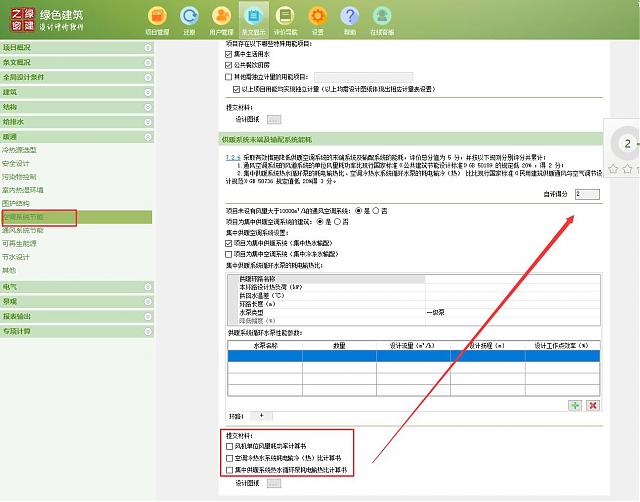Enable 其他需独立计量的用能项目 checkbox

pyautogui.click(x=229, y=77)
